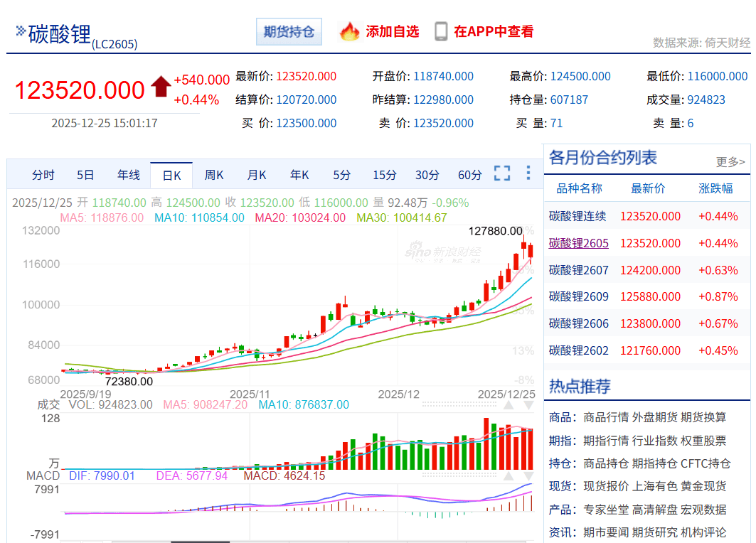The height and width of the screenshot is (543, 756).
Task: Click the up triangle above MACD panel
Action: (x=509, y=475)
